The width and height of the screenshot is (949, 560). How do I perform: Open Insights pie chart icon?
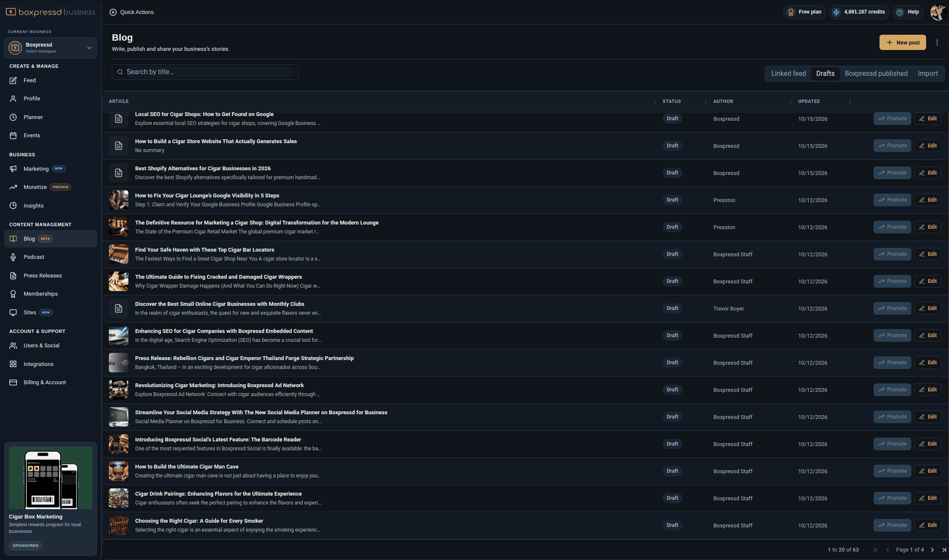[13, 206]
